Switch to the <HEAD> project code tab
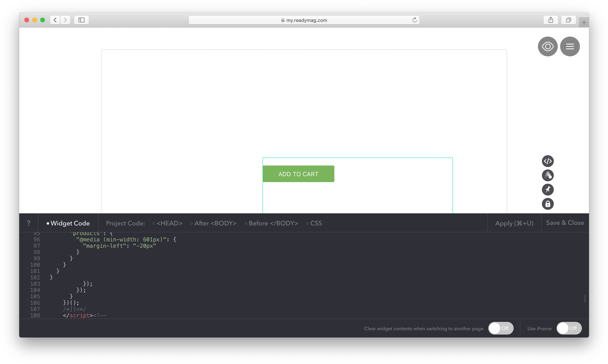This screenshot has width=608, height=364. [167, 223]
